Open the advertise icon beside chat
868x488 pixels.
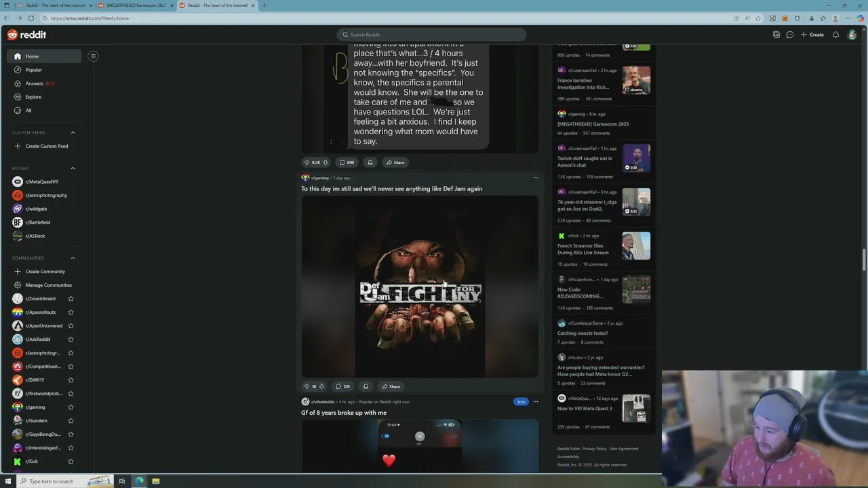tap(776, 35)
